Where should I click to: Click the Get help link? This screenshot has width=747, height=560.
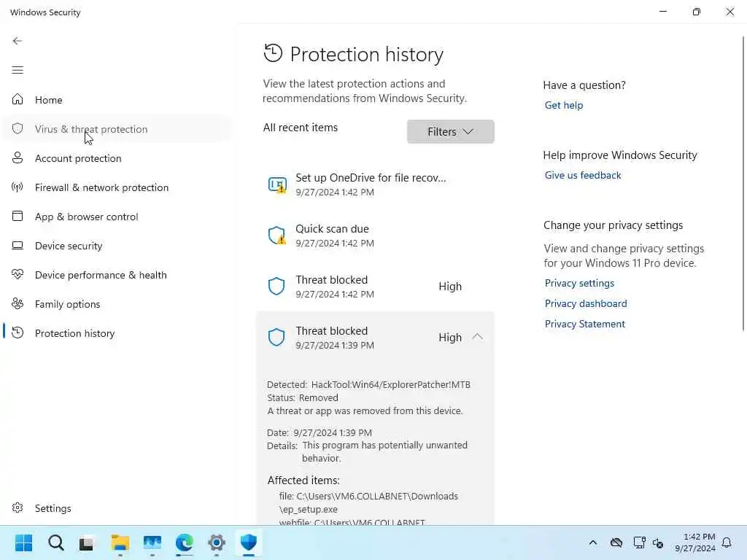[564, 105]
